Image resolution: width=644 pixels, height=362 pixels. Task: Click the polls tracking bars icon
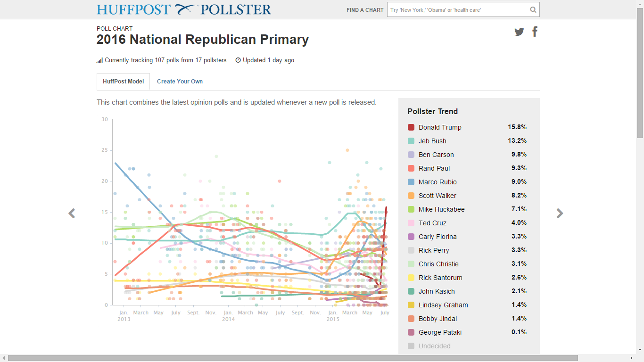click(x=99, y=60)
